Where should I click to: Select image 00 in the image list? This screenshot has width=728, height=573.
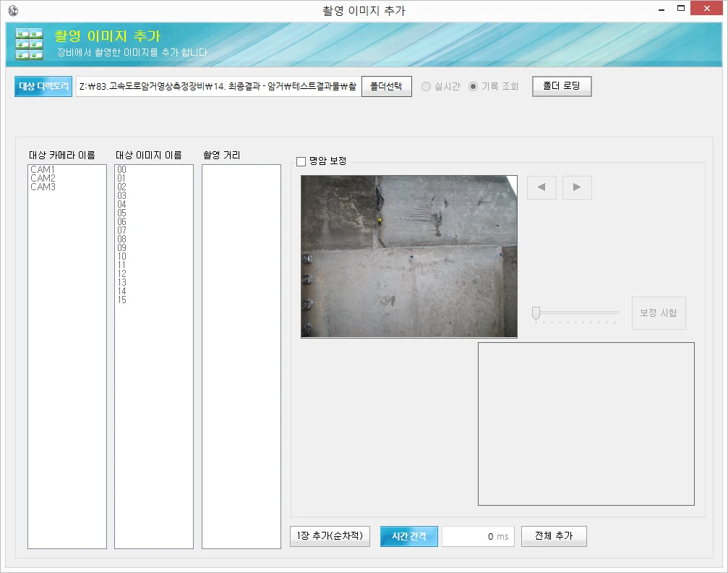click(x=121, y=169)
